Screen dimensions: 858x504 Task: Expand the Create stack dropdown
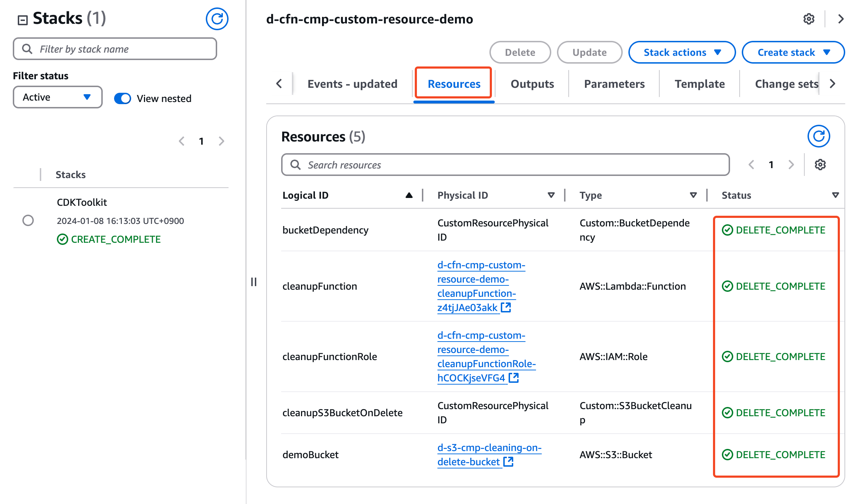pyautogui.click(x=793, y=52)
